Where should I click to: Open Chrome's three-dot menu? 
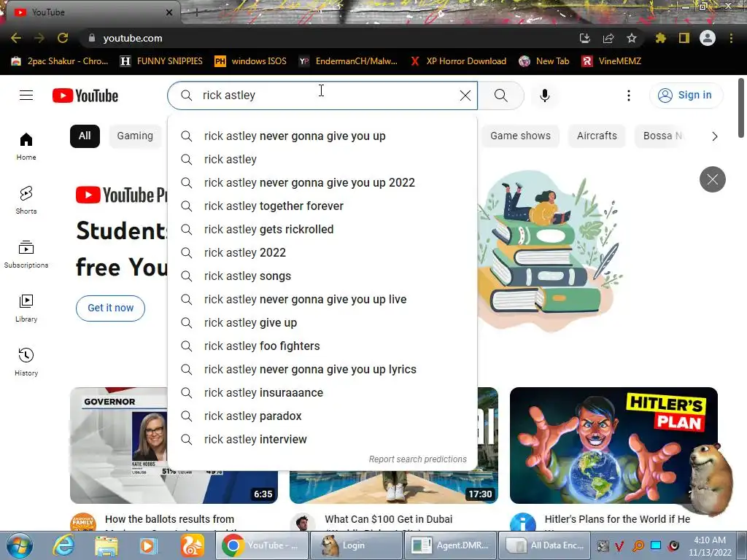click(731, 38)
